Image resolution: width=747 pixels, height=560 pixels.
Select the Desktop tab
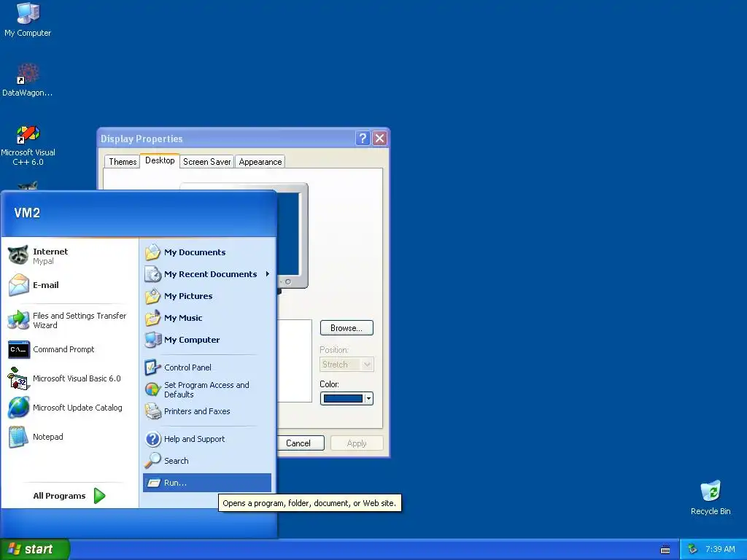point(160,160)
